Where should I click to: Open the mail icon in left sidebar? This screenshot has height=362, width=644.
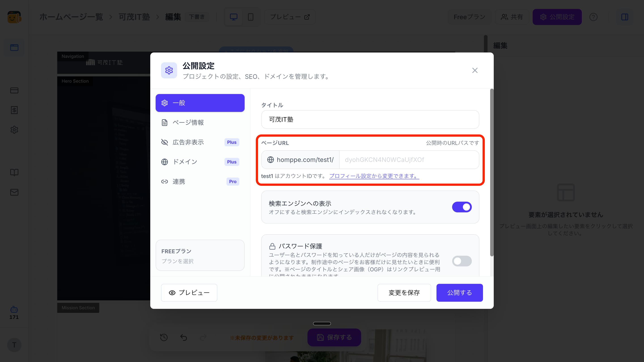tap(14, 192)
